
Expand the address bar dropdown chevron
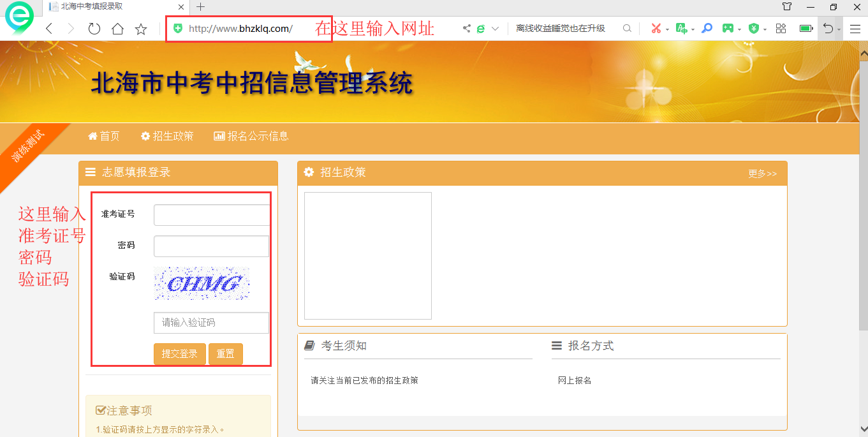[495, 29]
